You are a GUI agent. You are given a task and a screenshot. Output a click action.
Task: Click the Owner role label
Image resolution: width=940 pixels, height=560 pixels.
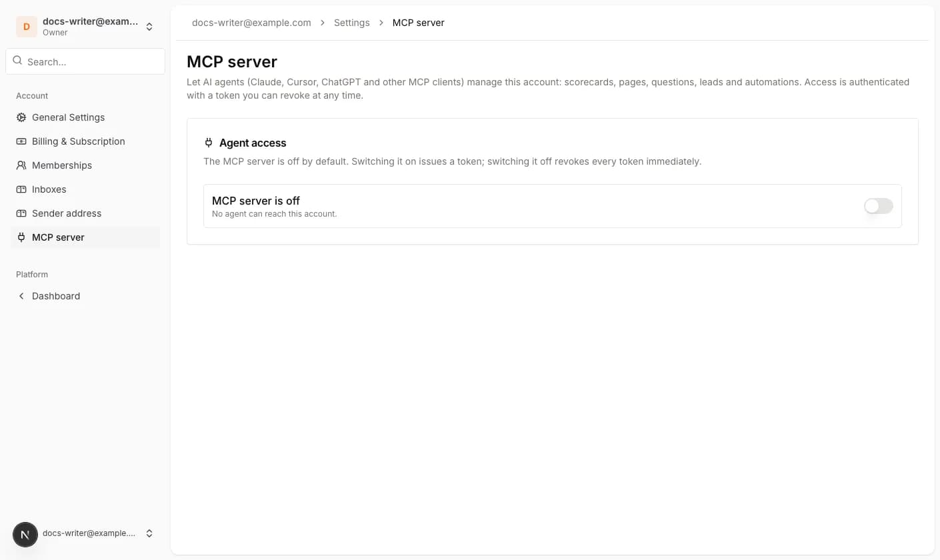tap(55, 33)
